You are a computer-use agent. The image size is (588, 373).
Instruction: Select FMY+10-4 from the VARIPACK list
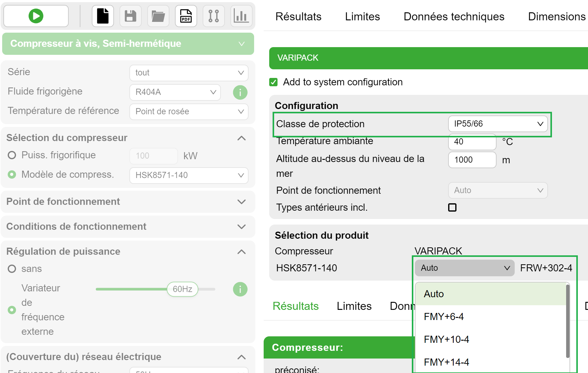coord(447,339)
